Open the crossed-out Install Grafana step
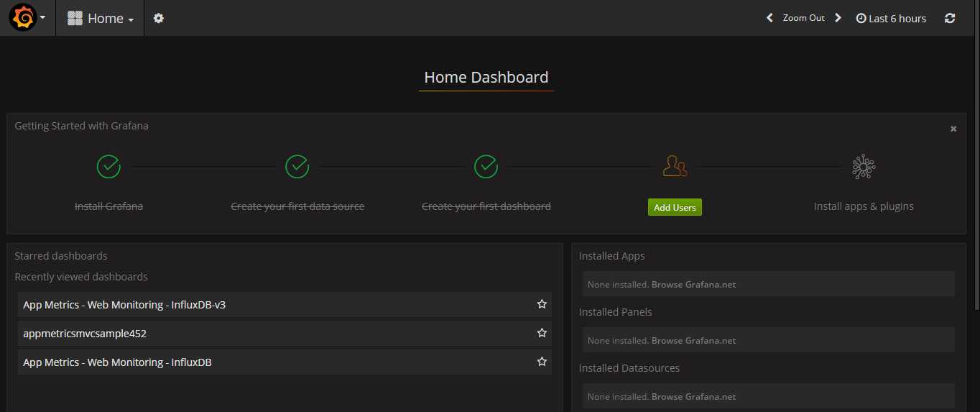This screenshot has width=980, height=412. (x=108, y=206)
